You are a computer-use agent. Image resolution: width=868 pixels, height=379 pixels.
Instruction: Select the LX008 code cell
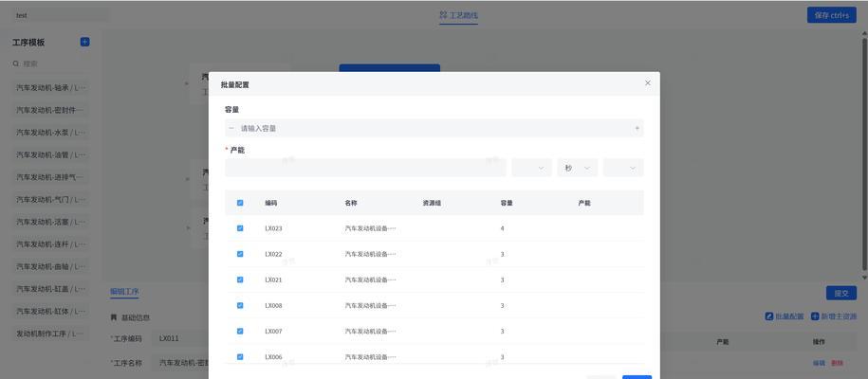tap(273, 305)
